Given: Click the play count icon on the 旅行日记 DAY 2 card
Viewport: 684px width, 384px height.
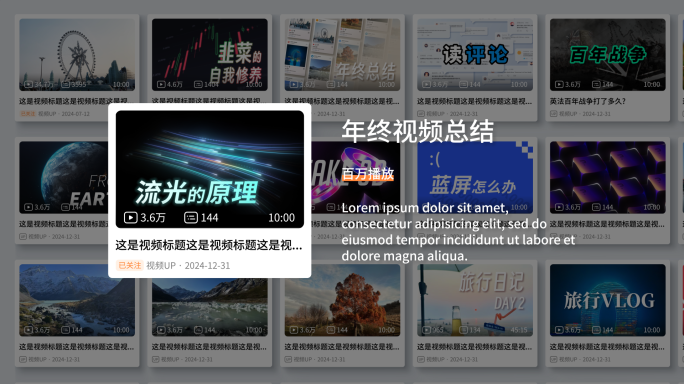Looking at the screenshot, I should coord(427,330).
